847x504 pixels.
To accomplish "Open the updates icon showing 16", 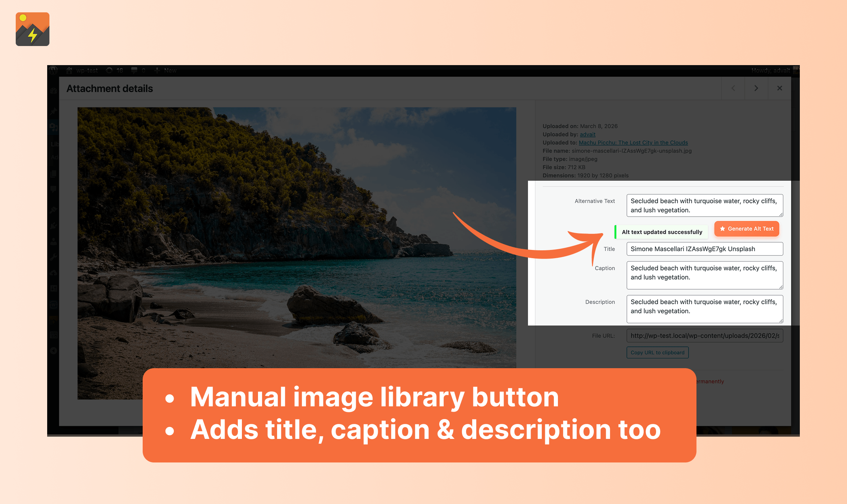I will (x=109, y=70).
